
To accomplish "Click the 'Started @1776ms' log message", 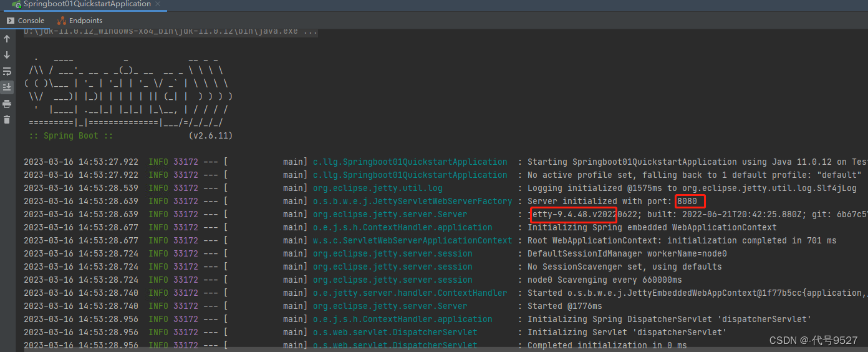I will click(564, 306).
